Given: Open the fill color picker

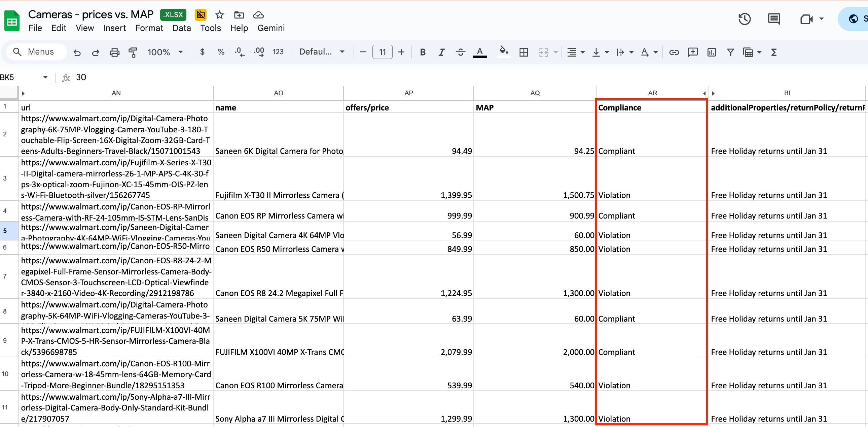Looking at the screenshot, I should pyautogui.click(x=503, y=52).
